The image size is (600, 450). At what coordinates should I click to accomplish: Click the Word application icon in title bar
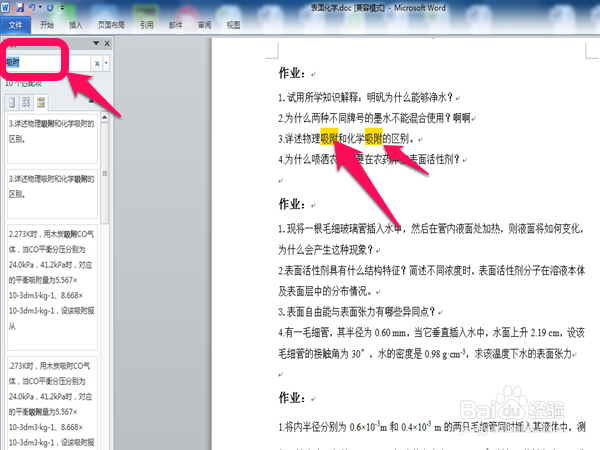pos(5,7)
